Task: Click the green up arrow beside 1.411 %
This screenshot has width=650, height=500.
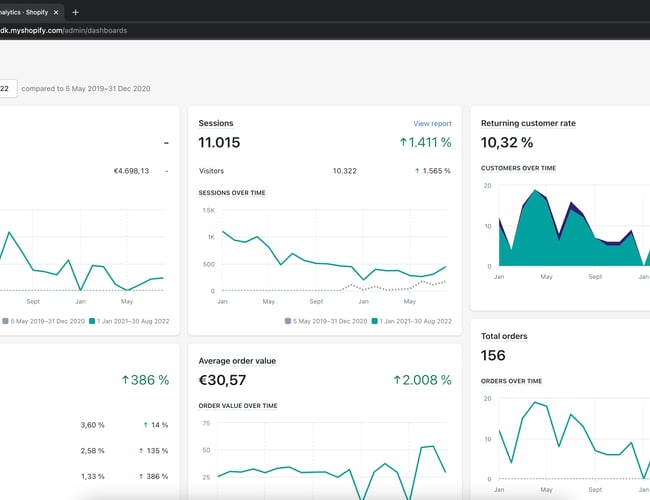Action: click(x=403, y=143)
